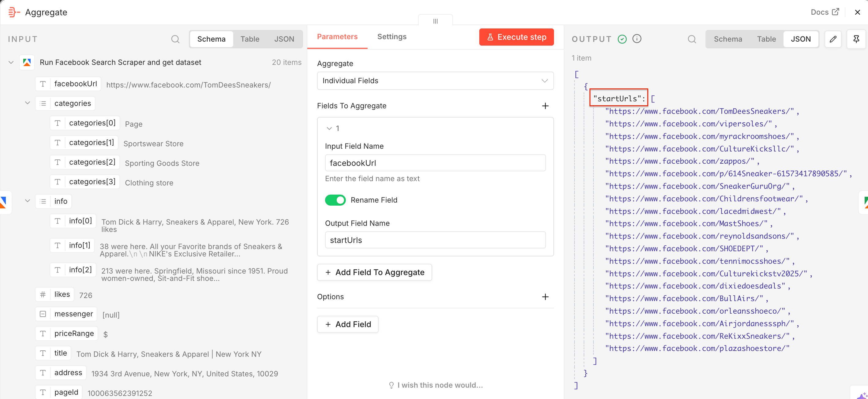Click the edit output pencil icon
The width and height of the screenshot is (868, 399).
[x=832, y=39]
